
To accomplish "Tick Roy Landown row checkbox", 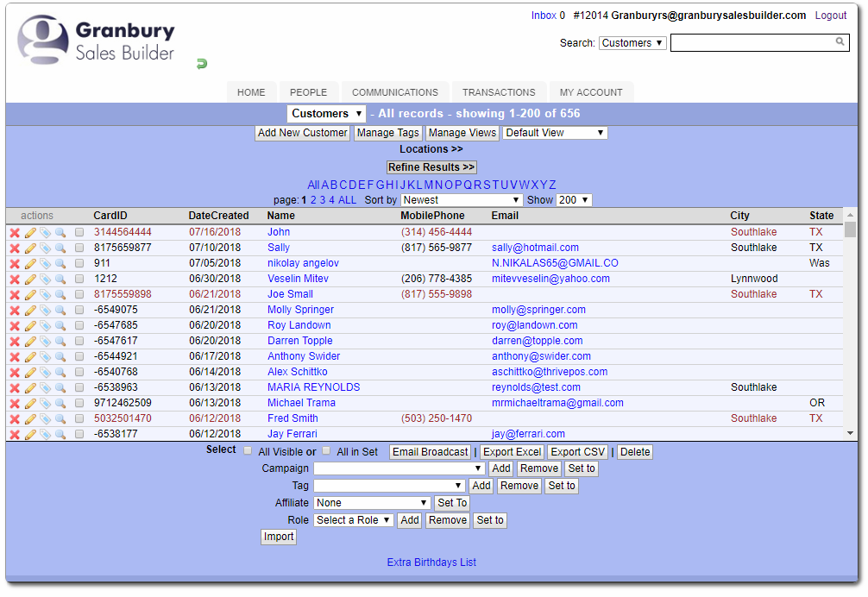I will tap(79, 325).
